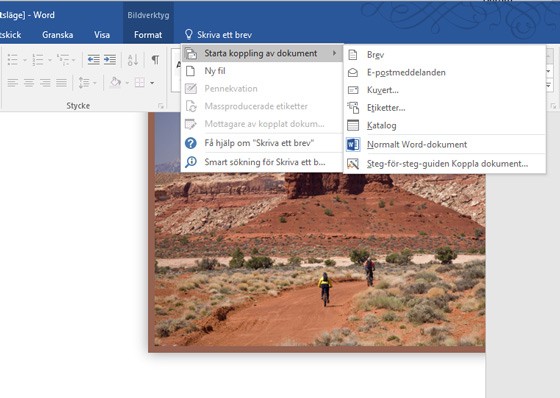Click the step-by-step wizard icon
Image resolution: width=560 pixels, height=398 pixels.
coord(353,164)
